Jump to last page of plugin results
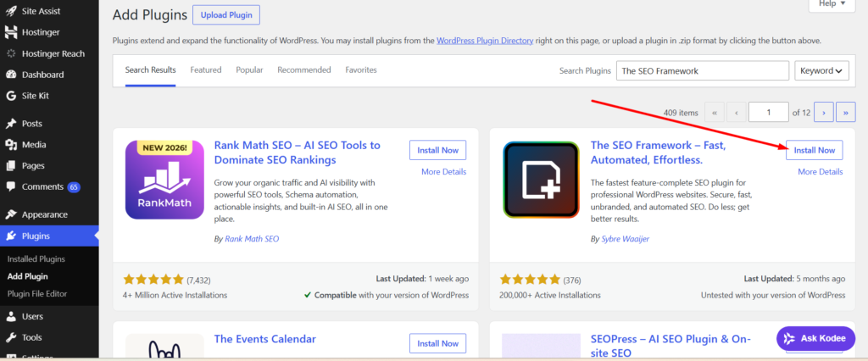 [845, 113]
